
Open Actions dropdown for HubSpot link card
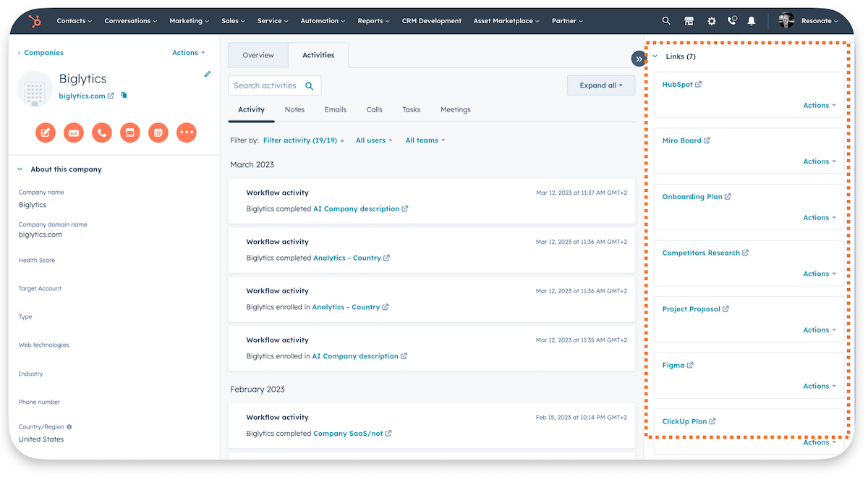pyautogui.click(x=820, y=106)
